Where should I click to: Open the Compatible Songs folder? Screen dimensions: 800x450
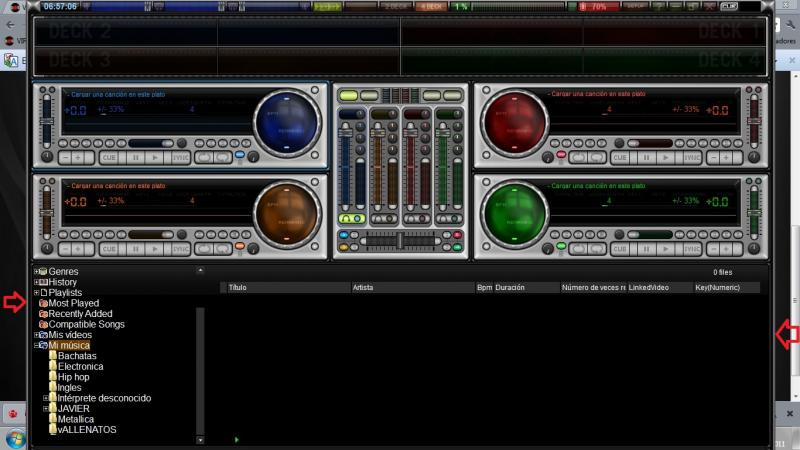click(86, 324)
